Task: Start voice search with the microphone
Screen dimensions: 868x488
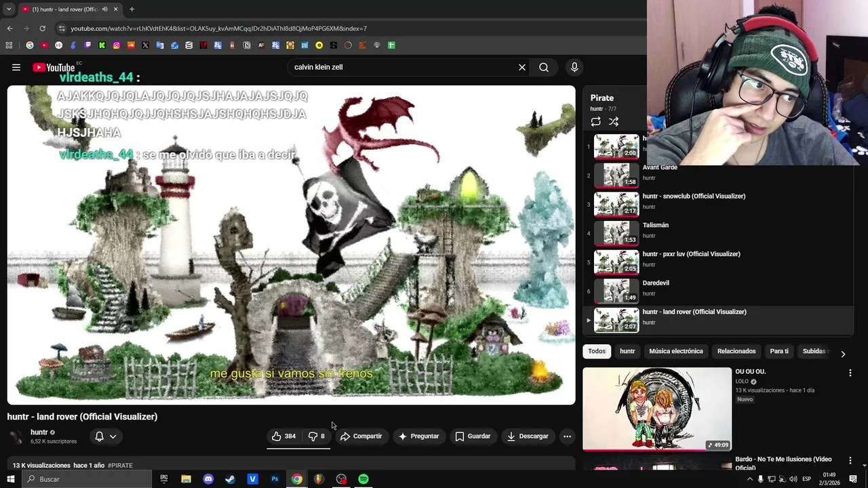Action: [x=574, y=67]
